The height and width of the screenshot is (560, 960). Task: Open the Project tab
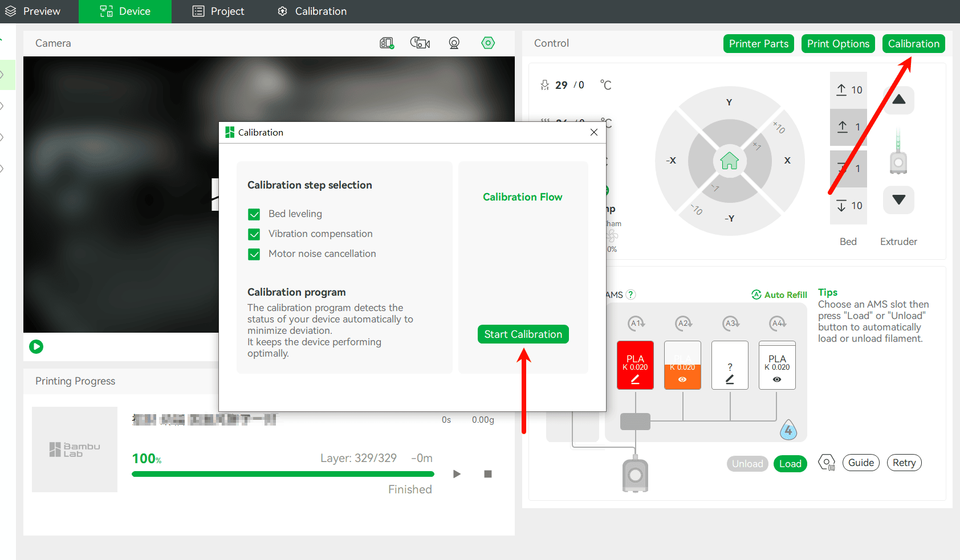[218, 11]
